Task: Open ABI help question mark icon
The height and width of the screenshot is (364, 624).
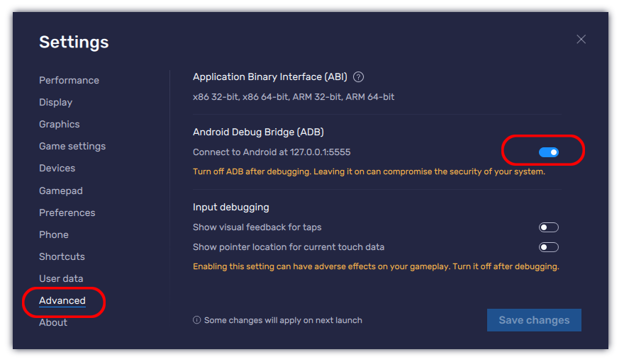Action: click(x=358, y=77)
